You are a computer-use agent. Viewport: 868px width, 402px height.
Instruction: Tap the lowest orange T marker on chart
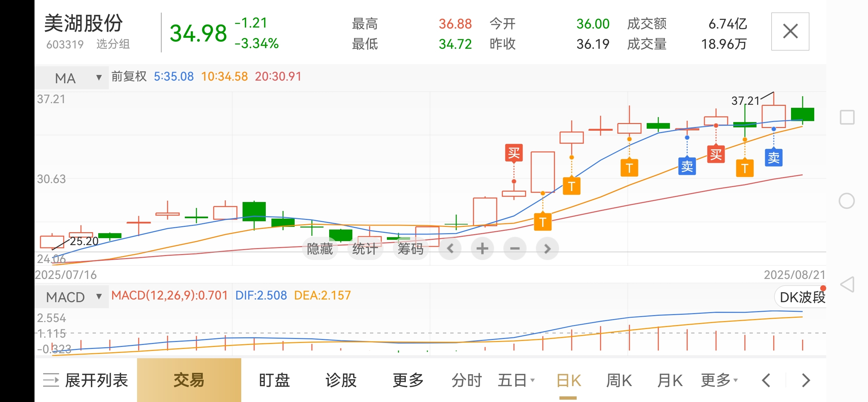[542, 222]
